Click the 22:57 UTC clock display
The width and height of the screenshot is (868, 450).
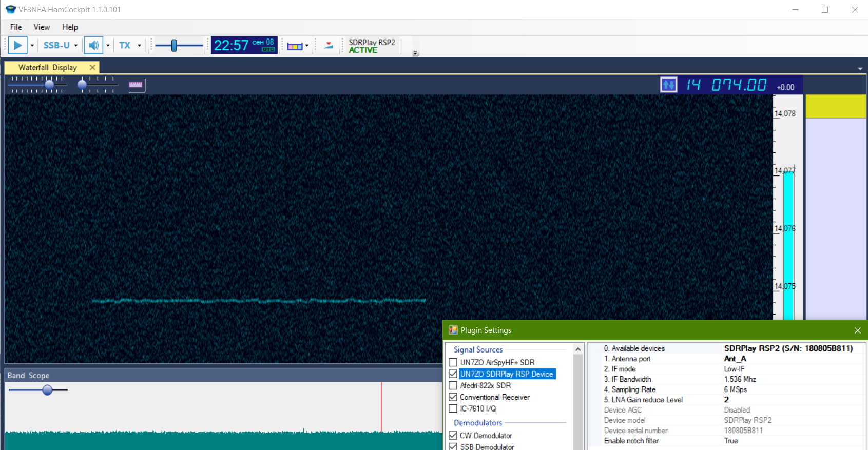(244, 45)
